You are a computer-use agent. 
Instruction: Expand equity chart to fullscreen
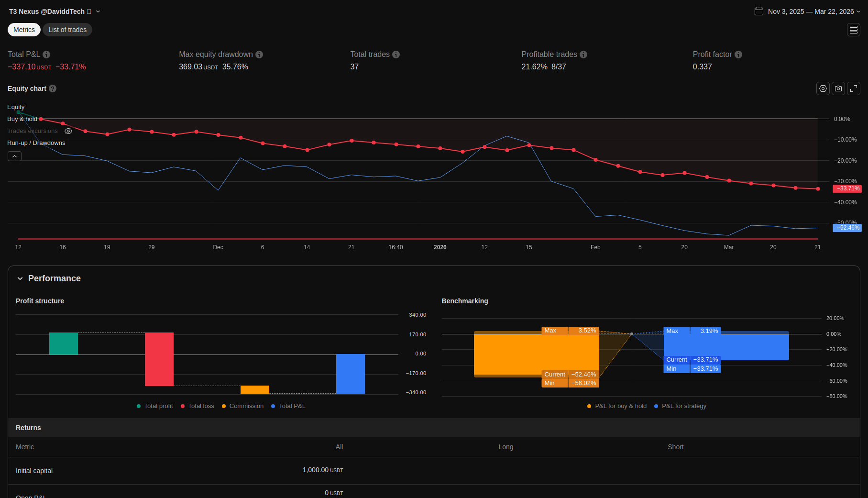[854, 89]
